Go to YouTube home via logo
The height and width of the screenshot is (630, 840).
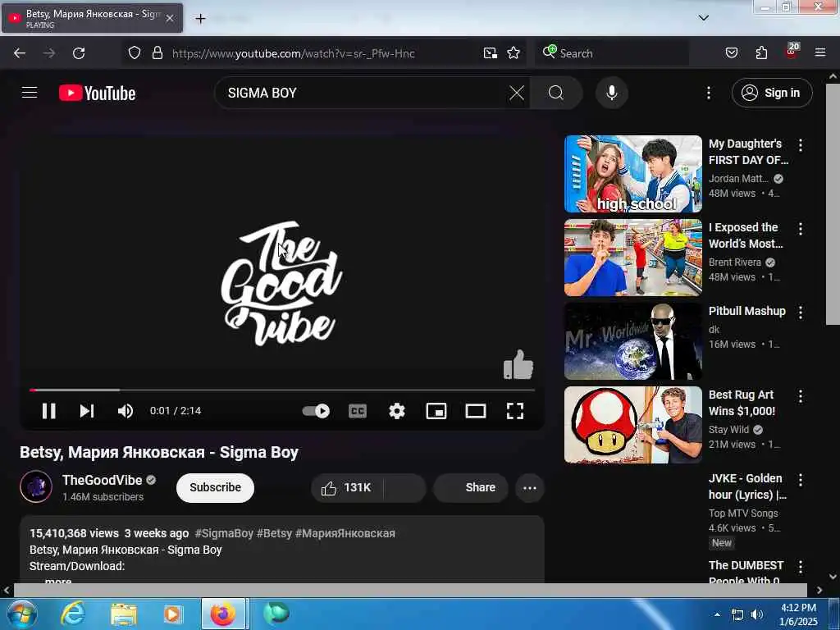tap(97, 93)
